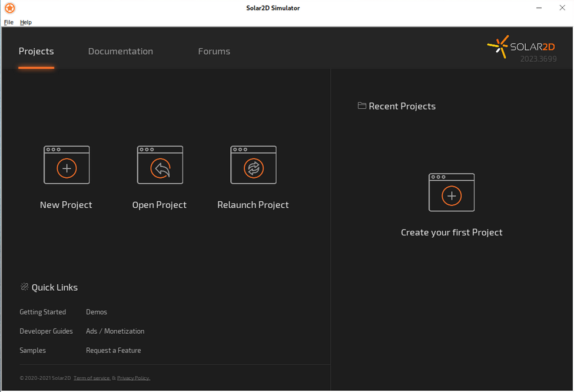The image size is (574, 392).
Task: Click the Relaunch Project refresh icon
Action: [253, 165]
